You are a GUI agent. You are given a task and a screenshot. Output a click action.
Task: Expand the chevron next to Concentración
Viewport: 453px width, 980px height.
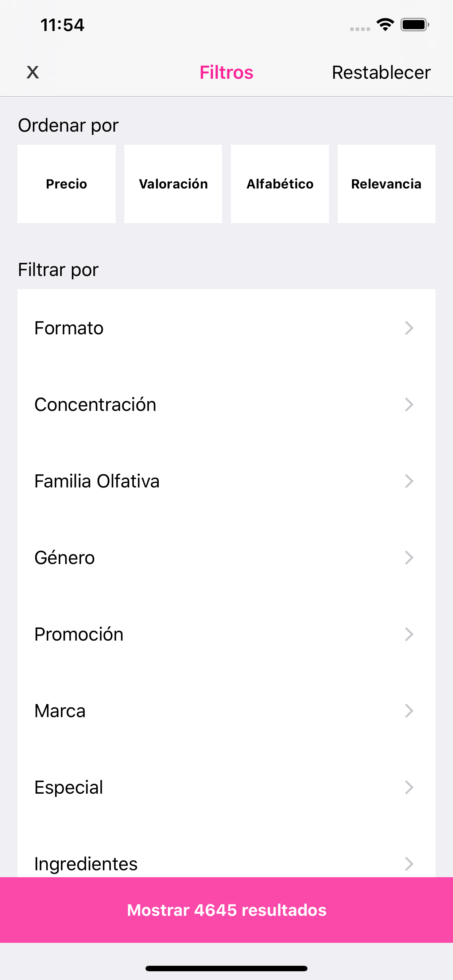409,404
